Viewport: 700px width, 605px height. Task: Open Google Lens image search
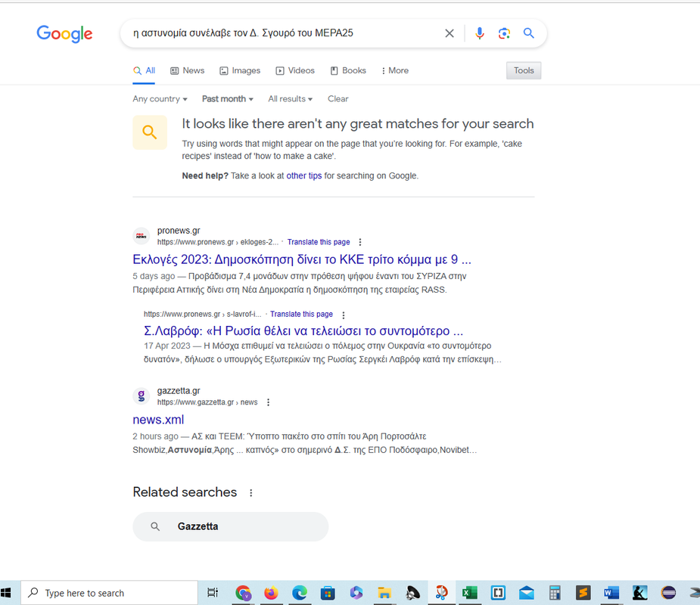pyautogui.click(x=504, y=33)
